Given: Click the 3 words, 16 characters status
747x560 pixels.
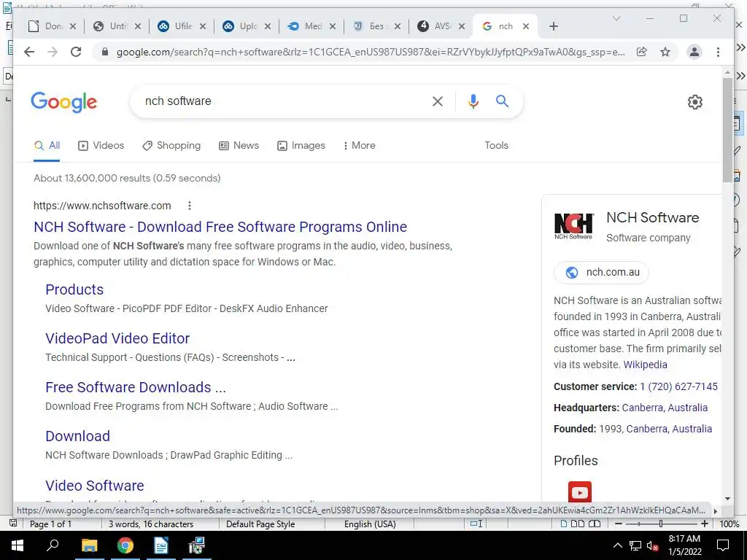Looking at the screenshot, I should click(x=150, y=524).
